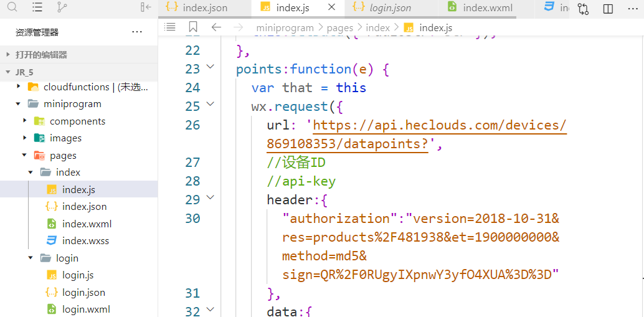Viewport: 644px width, 317px height.
Task: Collapse the login folder in tree
Action: [x=31, y=258]
